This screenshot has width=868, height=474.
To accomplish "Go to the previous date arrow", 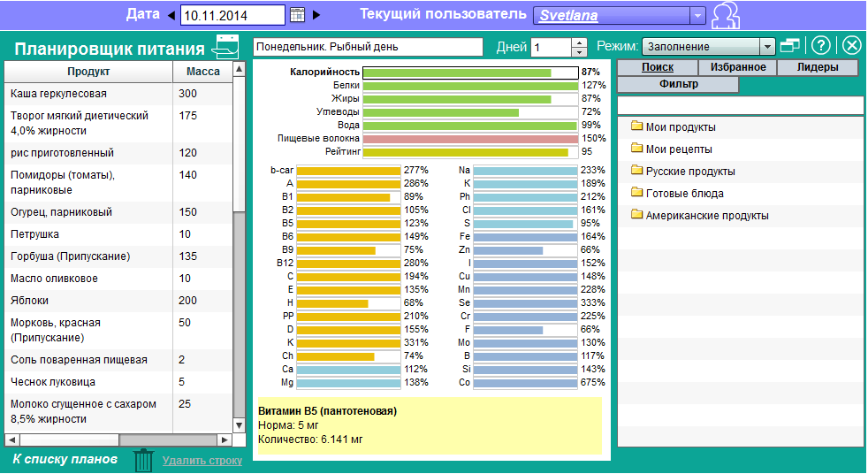I will click(171, 15).
